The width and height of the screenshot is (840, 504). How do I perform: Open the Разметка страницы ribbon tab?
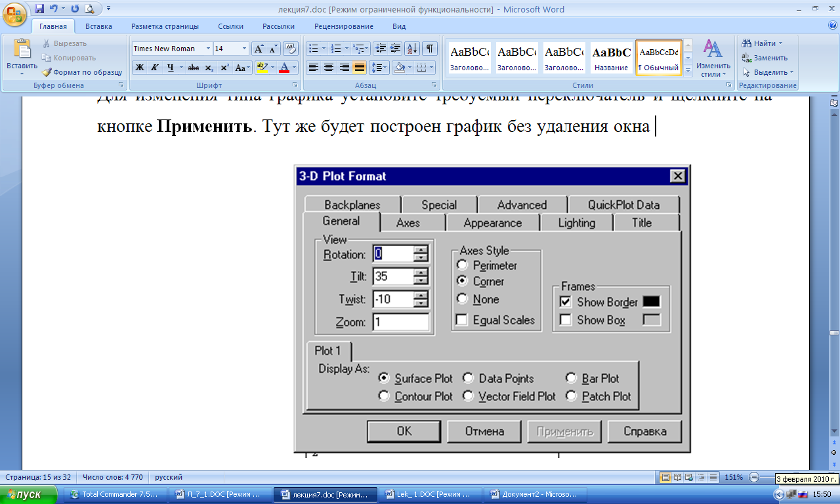165,26
